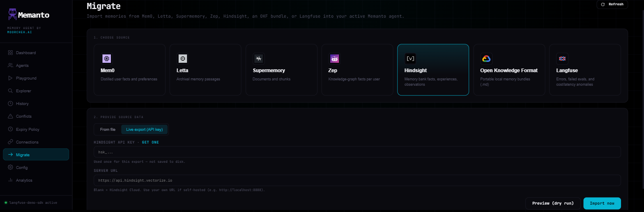Click the Supermemory logo icon
This screenshot has height=212, width=644.
click(x=258, y=59)
